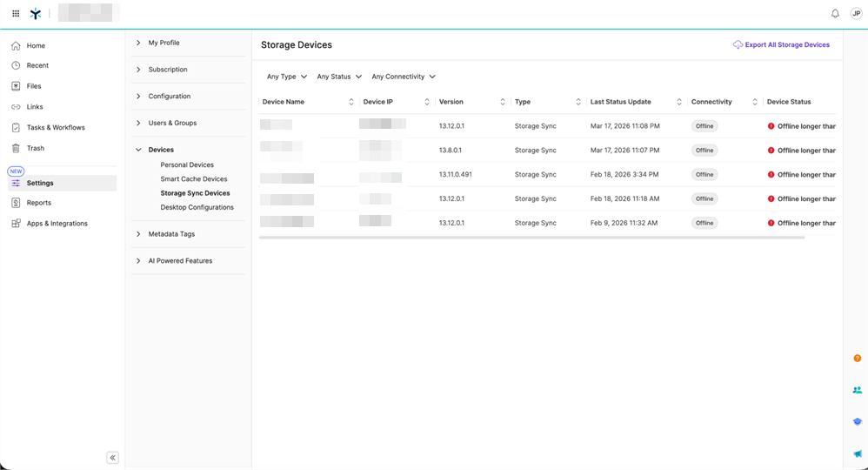Click the Trash bin icon
868x470 pixels.
point(16,148)
